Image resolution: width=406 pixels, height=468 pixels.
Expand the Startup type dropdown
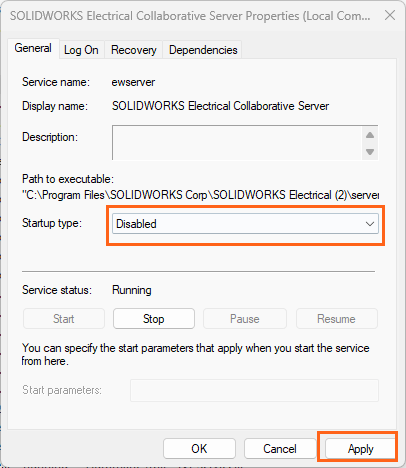click(245, 224)
